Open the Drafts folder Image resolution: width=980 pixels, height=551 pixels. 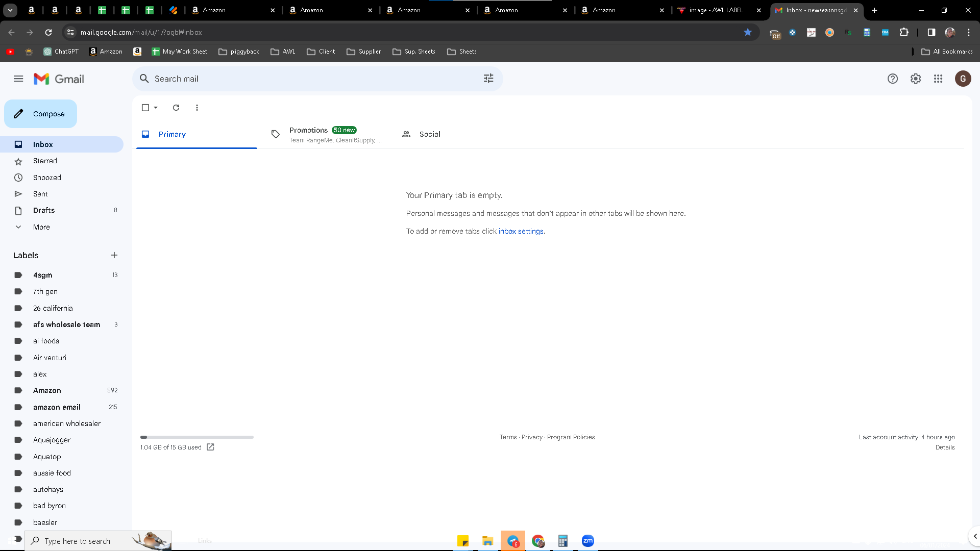point(62,210)
